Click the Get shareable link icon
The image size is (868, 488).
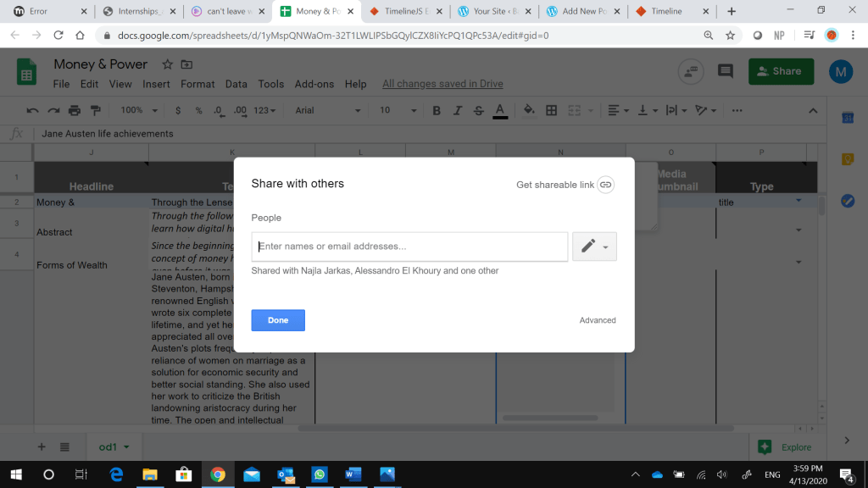[605, 185]
